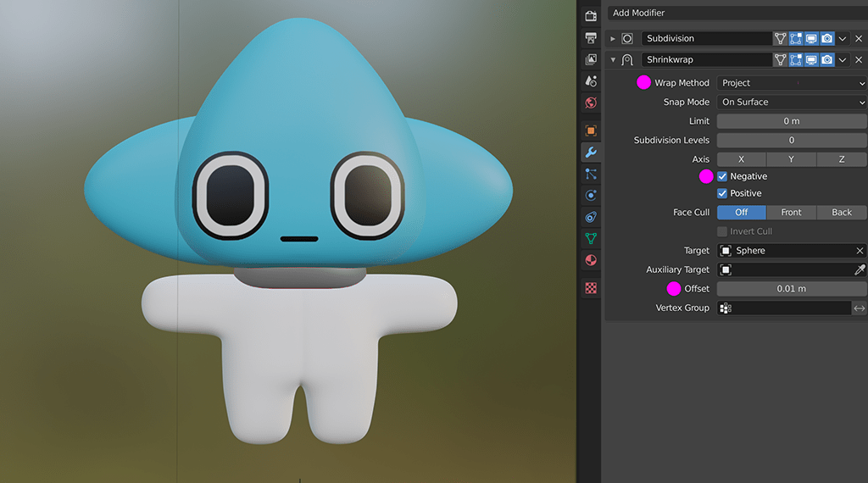Screen dimensions: 868x483
Task: Invert the vertex group influence
Action: [x=860, y=308]
